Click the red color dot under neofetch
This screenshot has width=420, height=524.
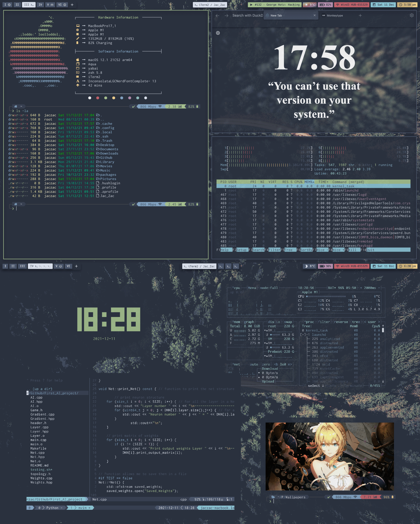pyautogui.click(x=98, y=98)
